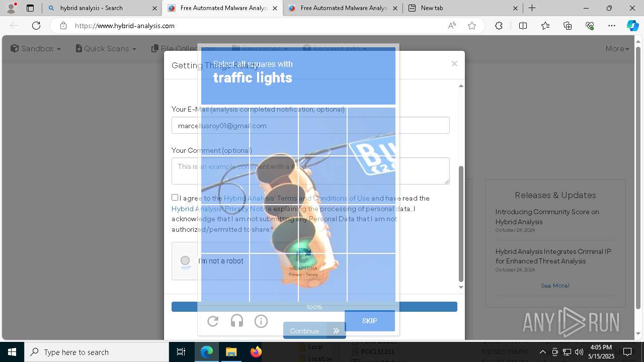The height and width of the screenshot is (362, 644).
Task: Toggle the Read aloud icon
Action: 452,26
